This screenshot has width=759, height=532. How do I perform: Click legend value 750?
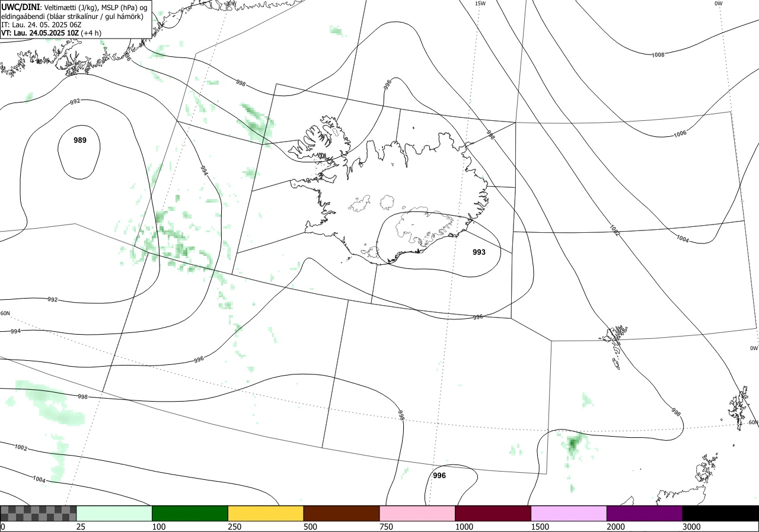pos(386,527)
